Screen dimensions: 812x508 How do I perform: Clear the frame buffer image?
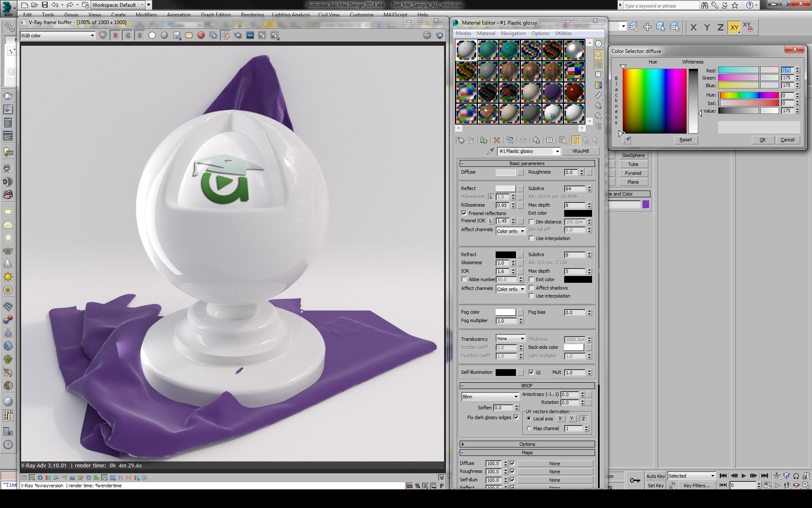[x=201, y=36]
